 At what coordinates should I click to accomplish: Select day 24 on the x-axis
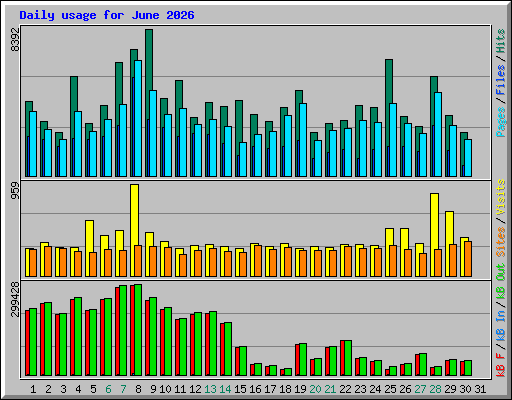tap(375, 389)
